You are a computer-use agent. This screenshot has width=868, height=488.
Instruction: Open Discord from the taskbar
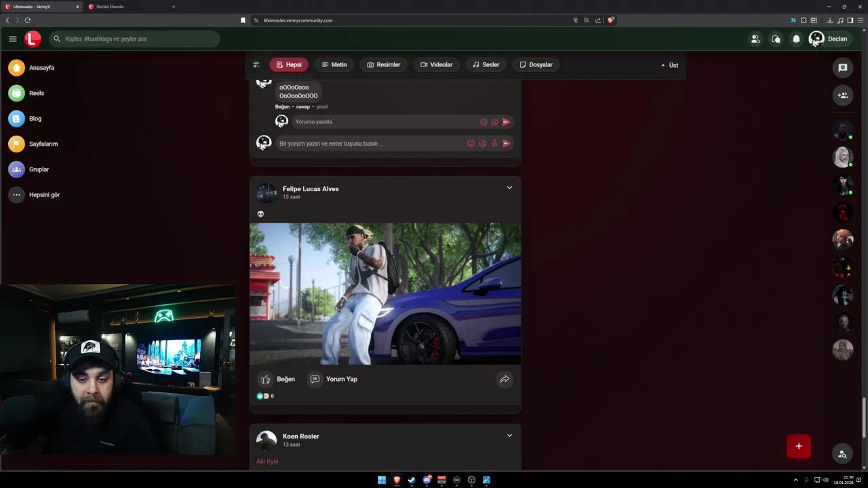click(x=427, y=480)
